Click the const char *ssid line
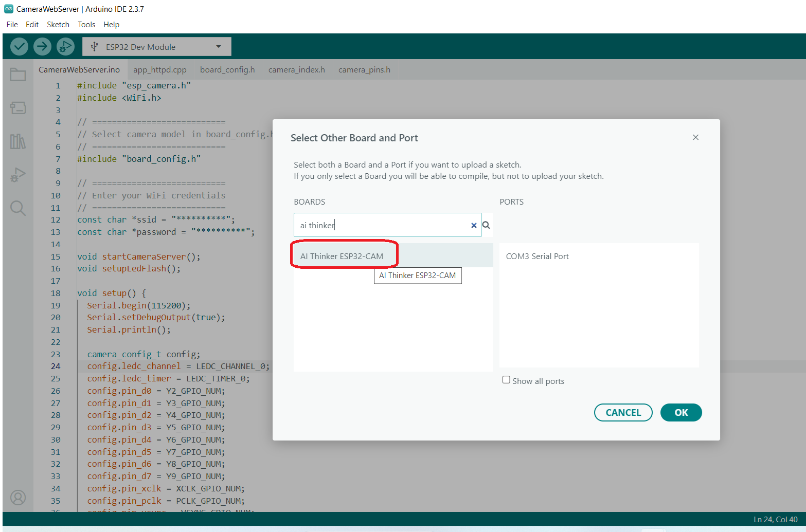806x532 pixels. click(156, 219)
